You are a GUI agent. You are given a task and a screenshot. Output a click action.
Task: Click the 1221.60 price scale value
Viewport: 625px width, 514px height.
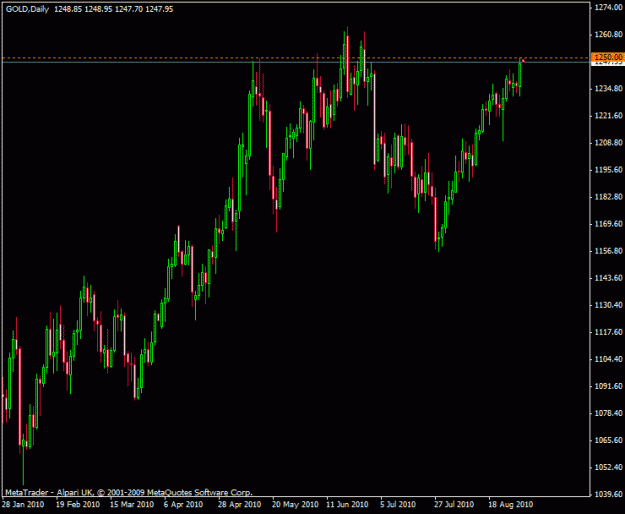[608, 116]
